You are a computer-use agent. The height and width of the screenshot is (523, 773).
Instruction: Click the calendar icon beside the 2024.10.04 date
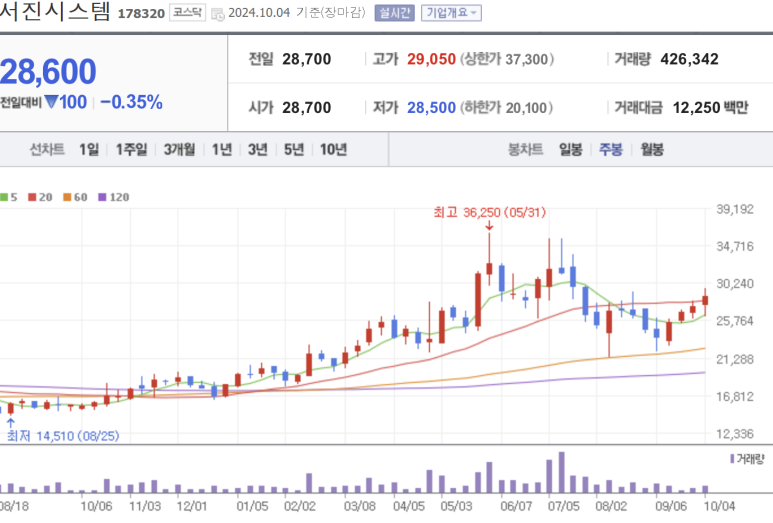pyautogui.click(x=217, y=14)
